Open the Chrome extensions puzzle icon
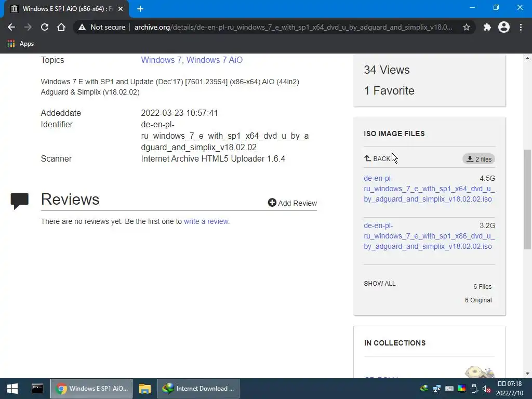The image size is (532, 399). (487, 27)
